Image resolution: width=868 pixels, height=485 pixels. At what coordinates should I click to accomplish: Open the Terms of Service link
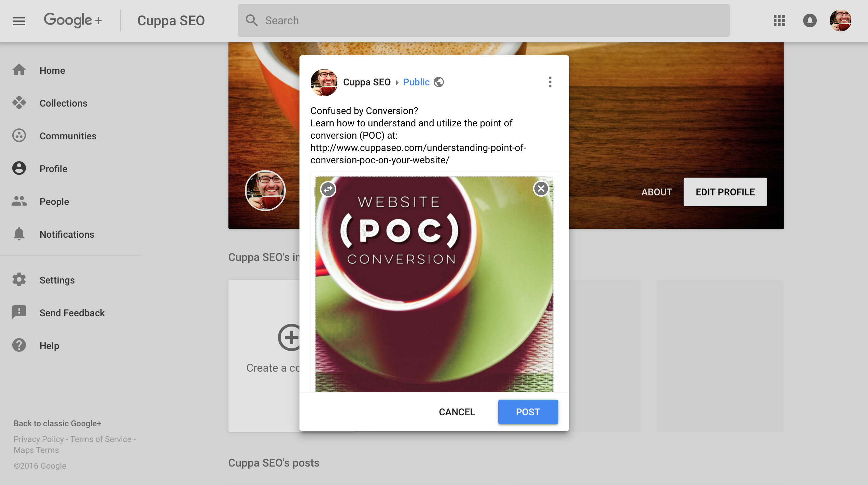point(101,439)
